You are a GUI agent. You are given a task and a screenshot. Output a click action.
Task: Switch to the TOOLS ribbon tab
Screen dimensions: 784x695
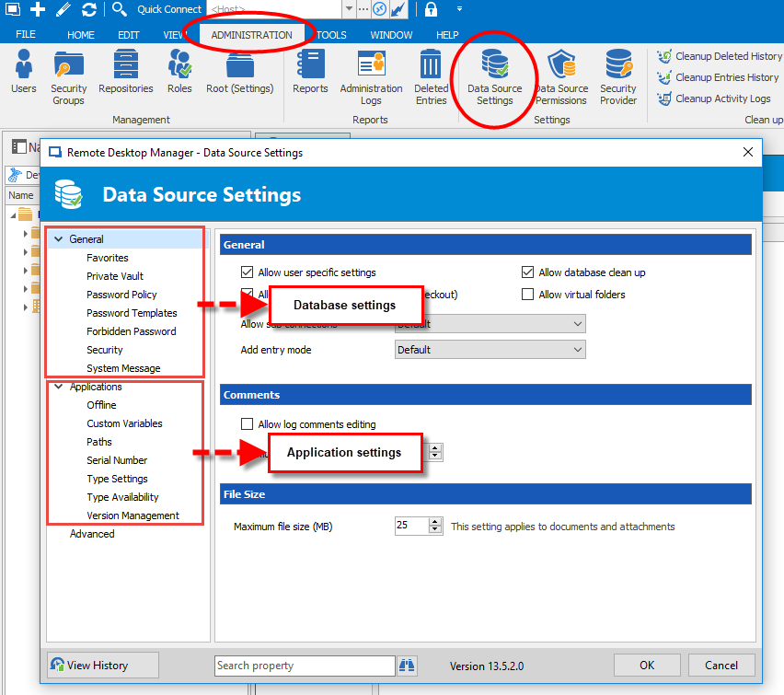coord(331,35)
